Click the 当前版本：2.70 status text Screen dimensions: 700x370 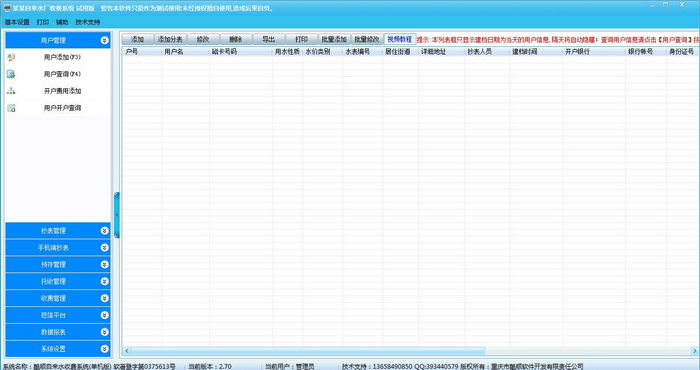(210, 366)
